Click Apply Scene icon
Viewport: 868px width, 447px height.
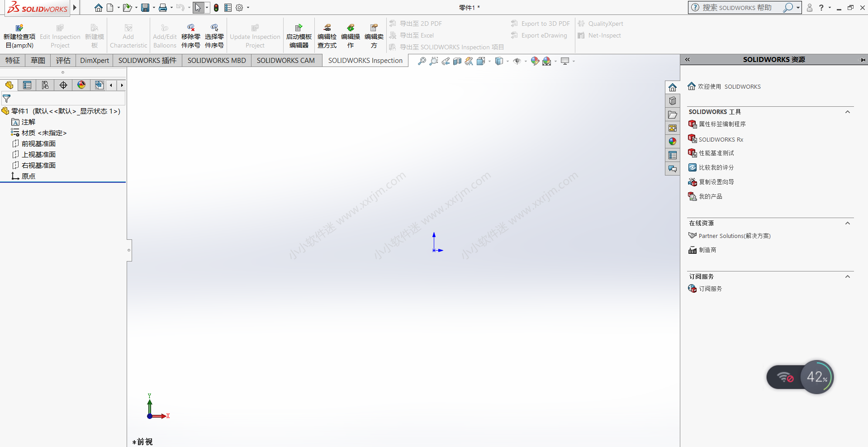click(x=547, y=61)
